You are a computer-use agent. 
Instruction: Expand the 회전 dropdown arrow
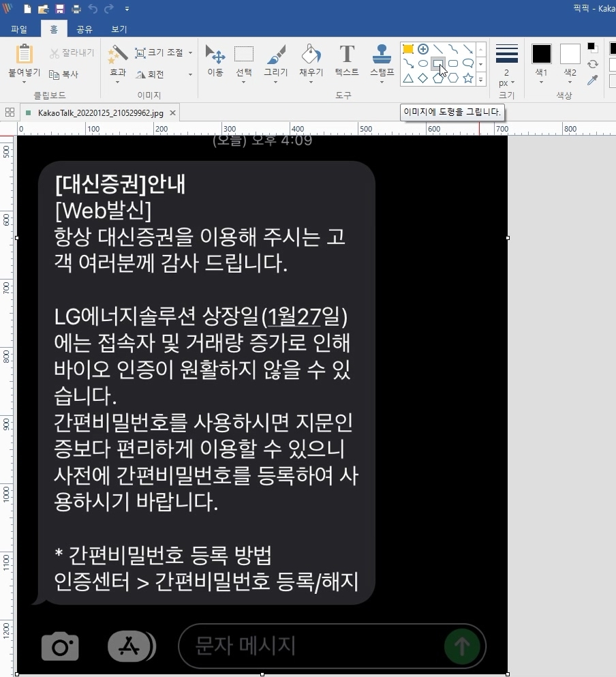[190, 74]
